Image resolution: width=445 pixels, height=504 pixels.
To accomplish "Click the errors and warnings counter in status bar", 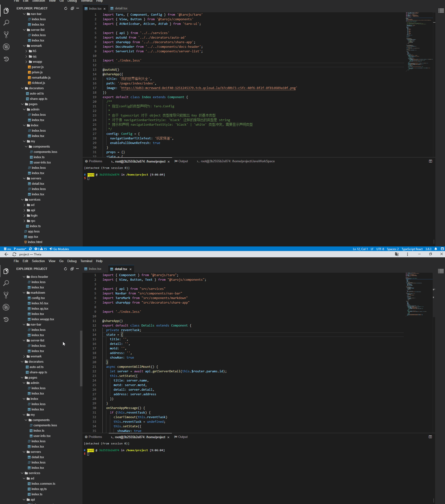I will (x=41, y=249).
